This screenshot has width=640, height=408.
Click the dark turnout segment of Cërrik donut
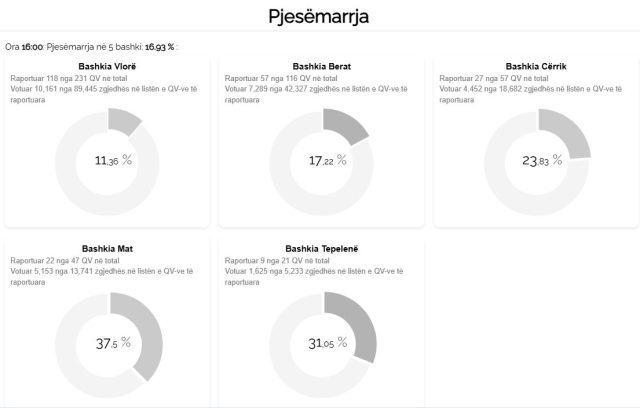(x=563, y=129)
